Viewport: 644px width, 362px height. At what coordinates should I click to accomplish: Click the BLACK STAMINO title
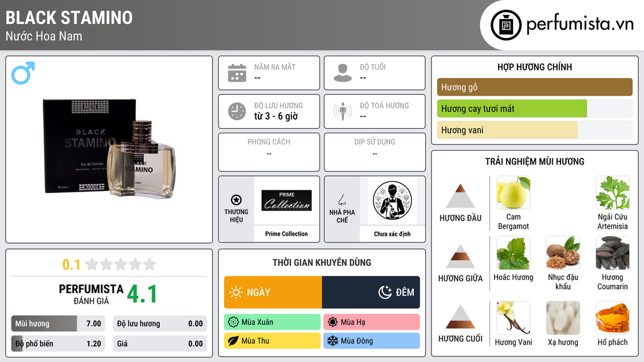click(69, 18)
